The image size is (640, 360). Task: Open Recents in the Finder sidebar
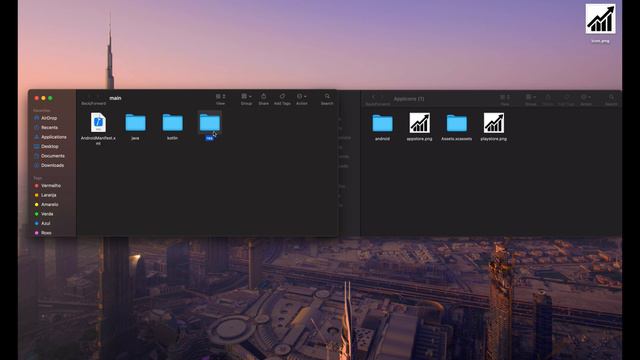(46, 127)
